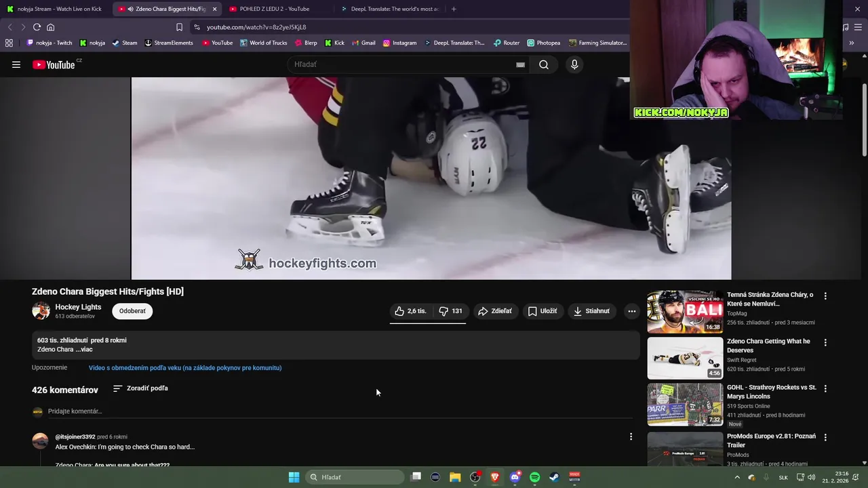Open Farming Simulator bookmark
Image resolution: width=868 pixels, height=488 pixels.
[597, 43]
